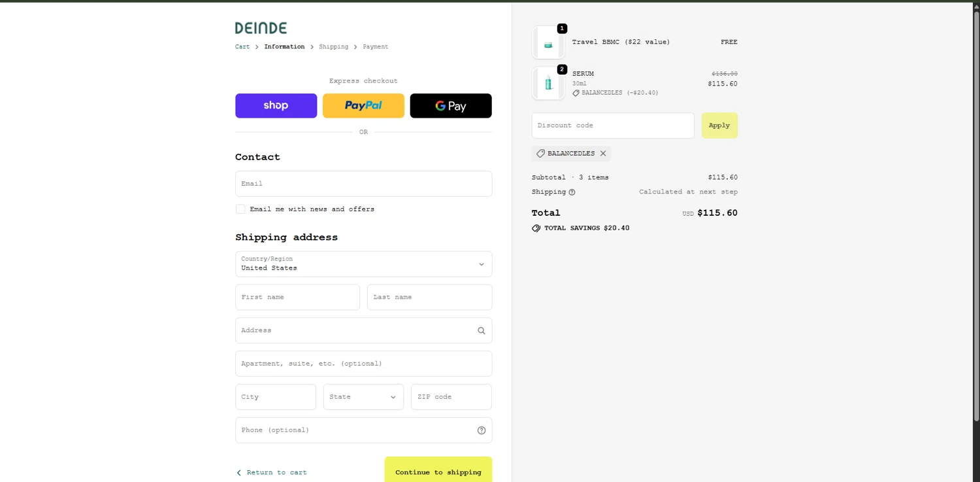Screen dimensions: 980x482
Task: Focus the First name field
Action: click(297, 297)
